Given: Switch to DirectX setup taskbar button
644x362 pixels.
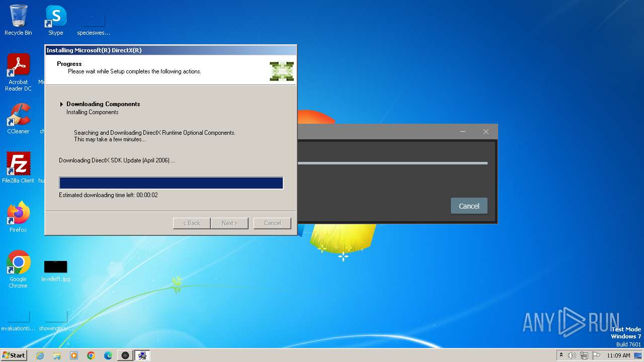Looking at the screenshot, I should click(x=142, y=355).
